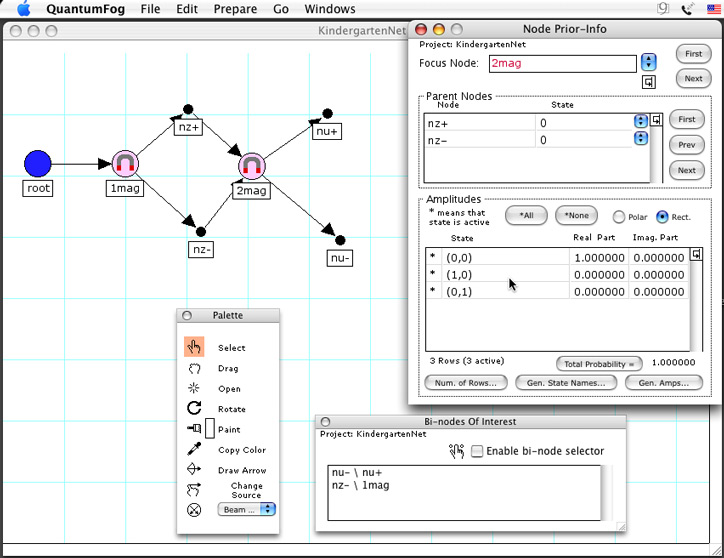Click Num. of Rows... button
This screenshot has height=558, width=724.
coord(465,382)
